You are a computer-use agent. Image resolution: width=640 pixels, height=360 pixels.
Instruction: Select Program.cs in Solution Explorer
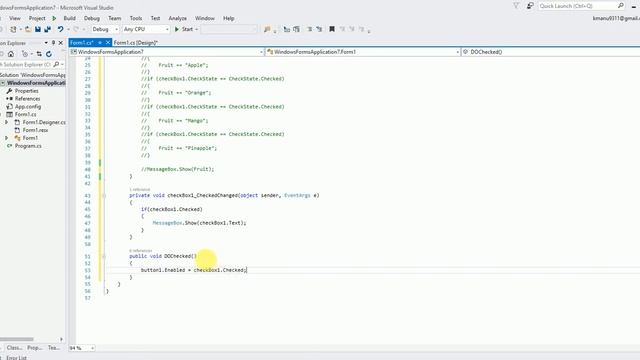(28, 146)
